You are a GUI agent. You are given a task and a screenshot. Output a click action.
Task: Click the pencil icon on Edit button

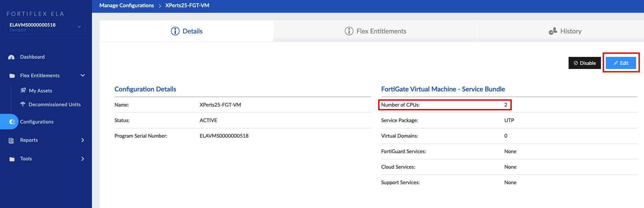(616, 63)
